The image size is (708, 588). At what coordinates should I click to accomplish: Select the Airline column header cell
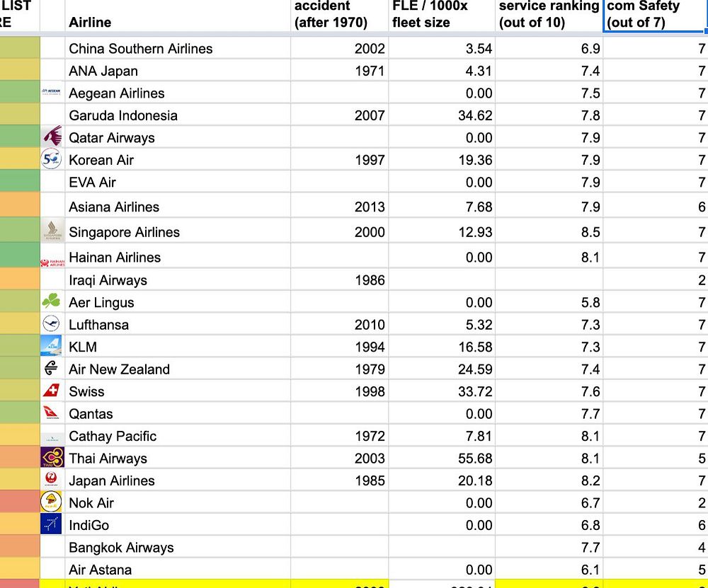pyautogui.click(x=178, y=16)
